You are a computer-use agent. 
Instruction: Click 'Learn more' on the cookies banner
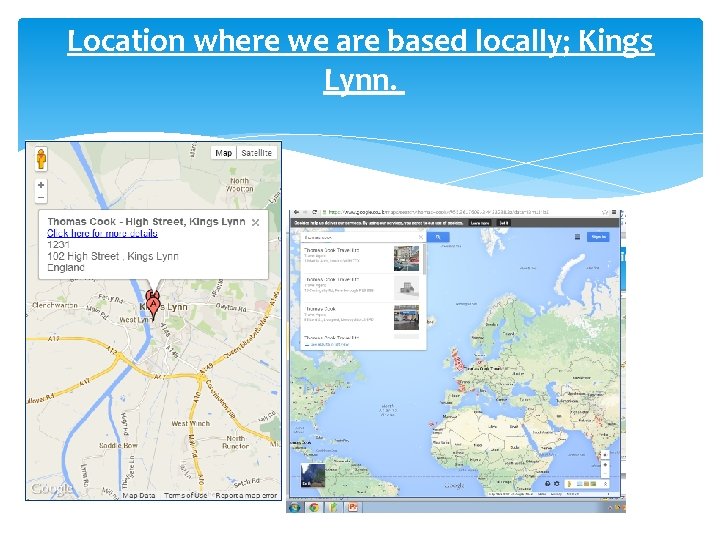[x=480, y=223]
